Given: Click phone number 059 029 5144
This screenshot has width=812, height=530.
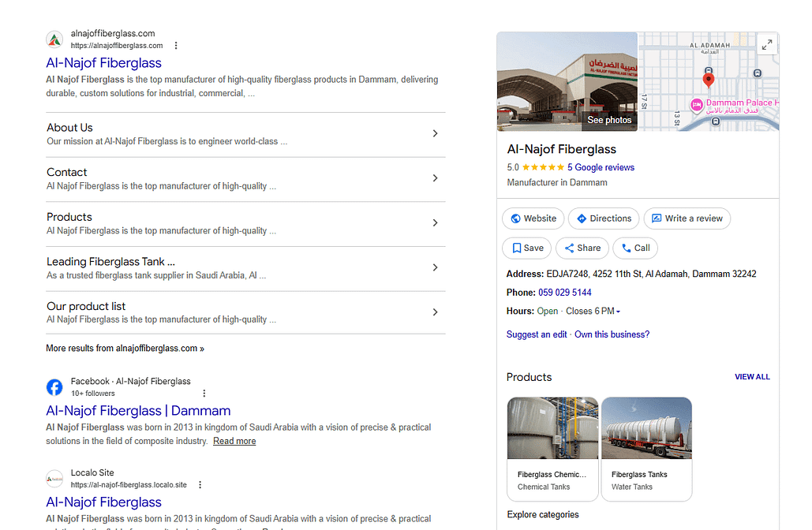Looking at the screenshot, I should click(x=564, y=293).
